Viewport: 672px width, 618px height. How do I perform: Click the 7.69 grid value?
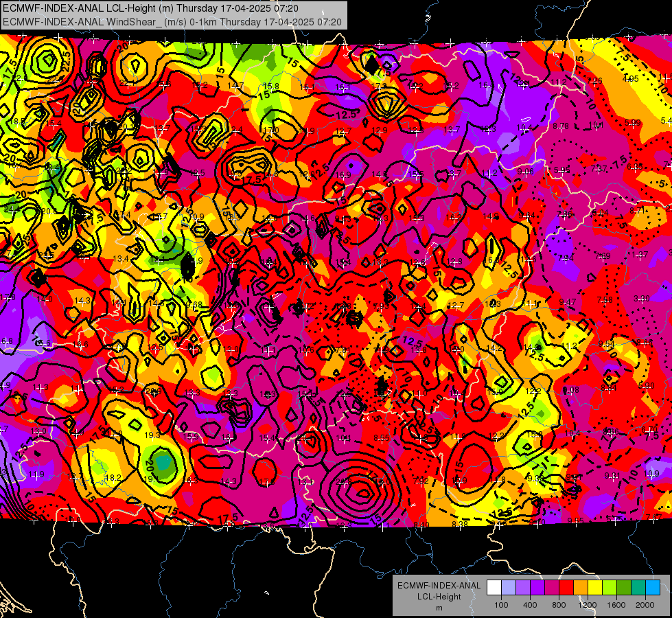coord(603,256)
